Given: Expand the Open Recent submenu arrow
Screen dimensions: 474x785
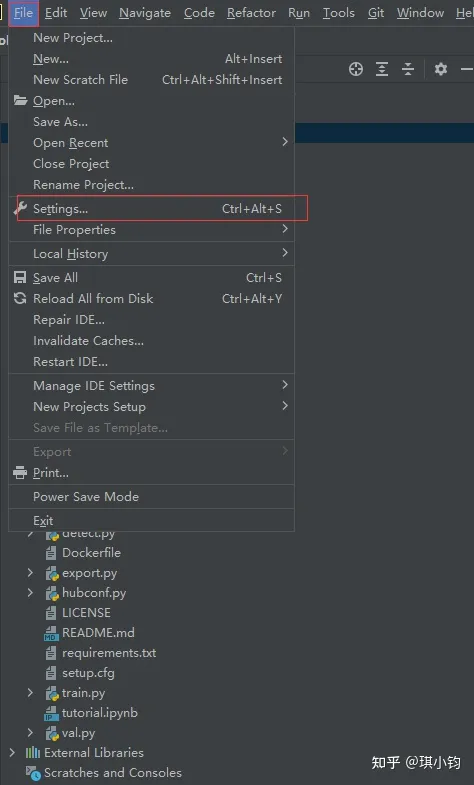Looking at the screenshot, I should [x=285, y=142].
